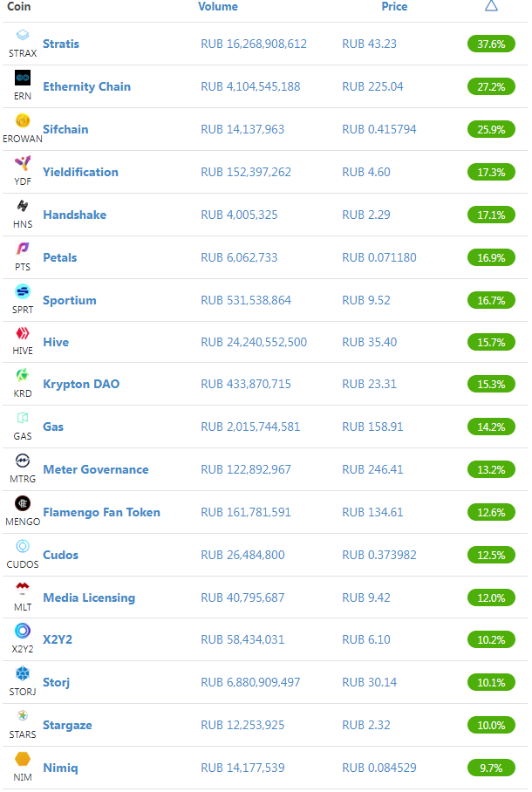This screenshot has width=532, height=792.
Task: Click the Gas price RUB 158.91
Action: (372, 427)
